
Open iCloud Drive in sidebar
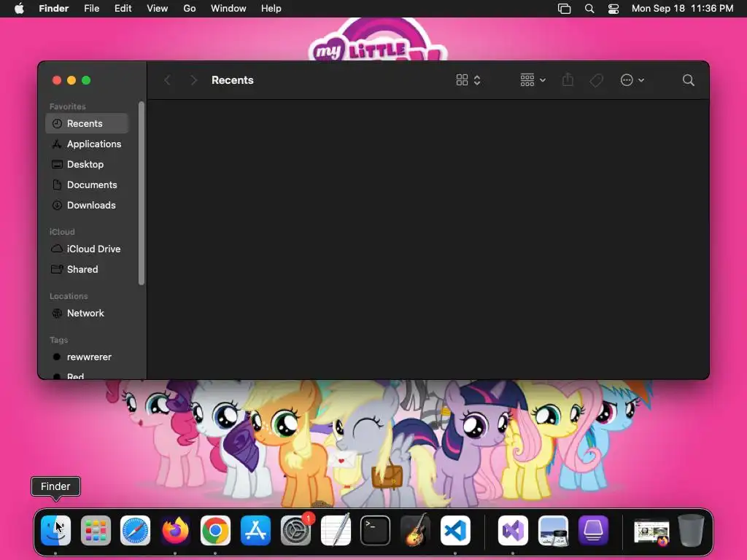(x=87, y=249)
